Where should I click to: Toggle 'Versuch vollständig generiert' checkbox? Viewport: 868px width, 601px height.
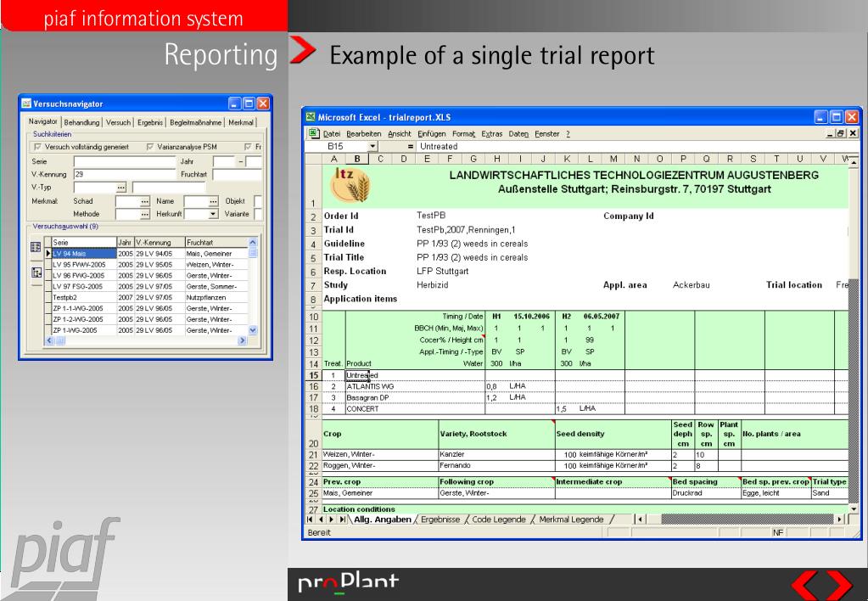[x=37, y=147]
